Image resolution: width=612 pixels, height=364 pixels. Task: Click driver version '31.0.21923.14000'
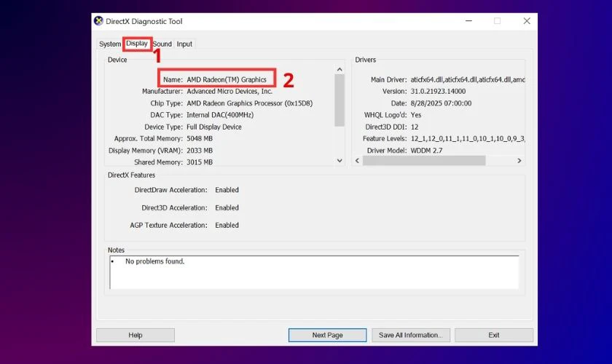(438, 91)
